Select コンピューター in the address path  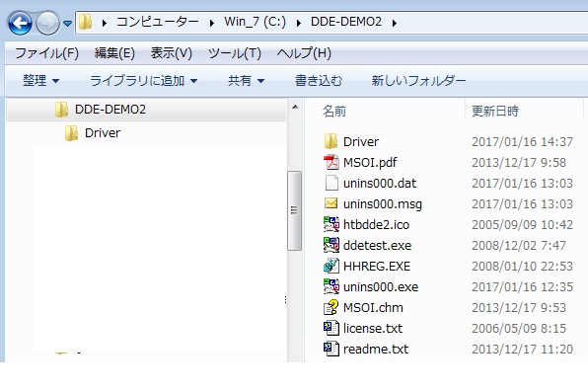coord(158,22)
